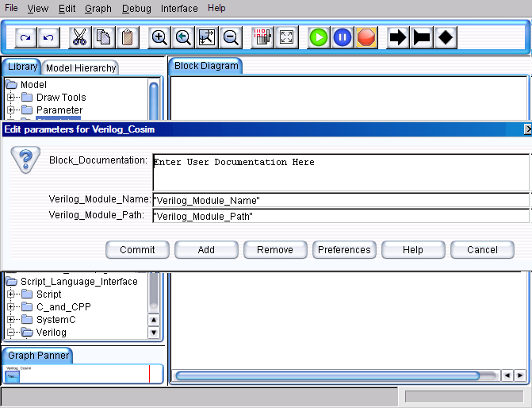Click the Remove button
This screenshot has height=408, width=532.
click(275, 250)
